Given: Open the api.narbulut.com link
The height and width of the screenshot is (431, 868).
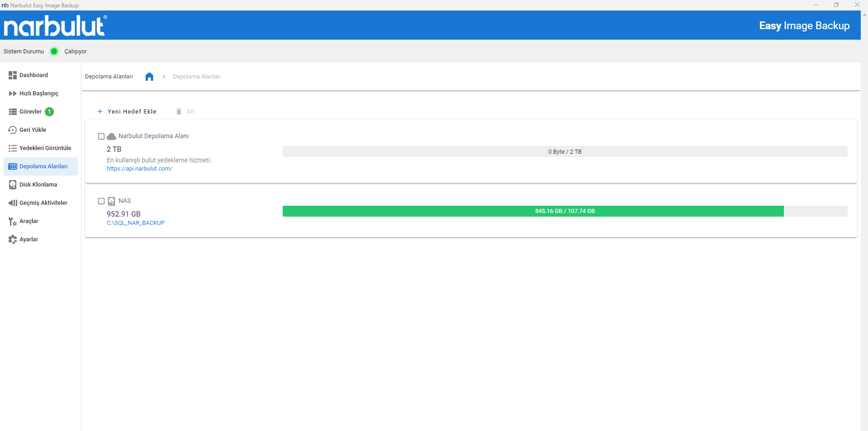Looking at the screenshot, I should [139, 169].
